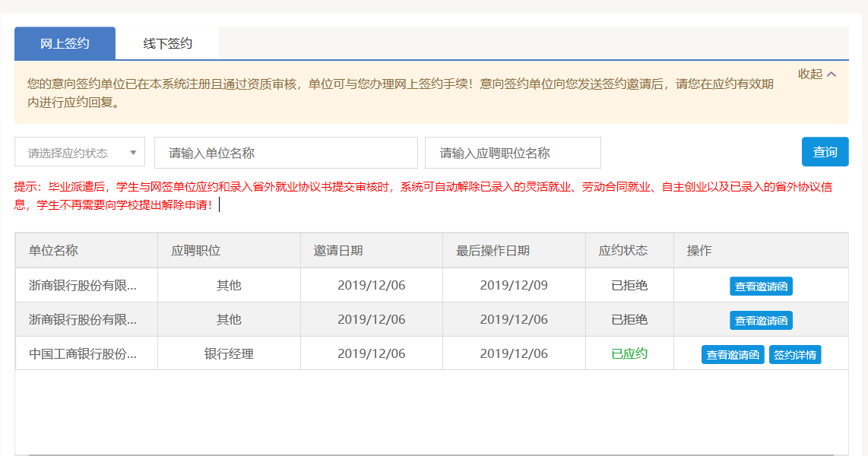This screenshot has height=456, width=868.
Task: View invitation letter for first 浙商银行 row
Action: point(761,286)
